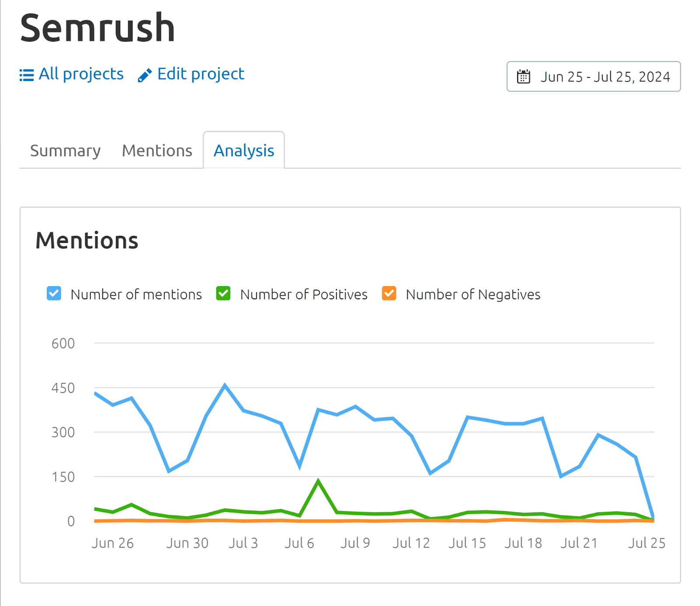Screen dimensions: 700x606
Task: Click the Jul 6 axis label
Action: click(299, 543)
